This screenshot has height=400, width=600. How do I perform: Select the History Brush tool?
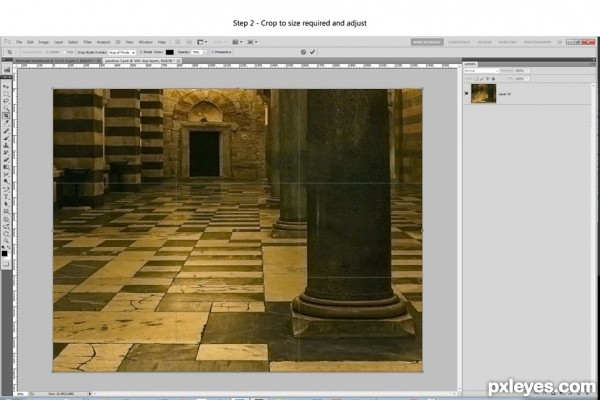(6, 152)
